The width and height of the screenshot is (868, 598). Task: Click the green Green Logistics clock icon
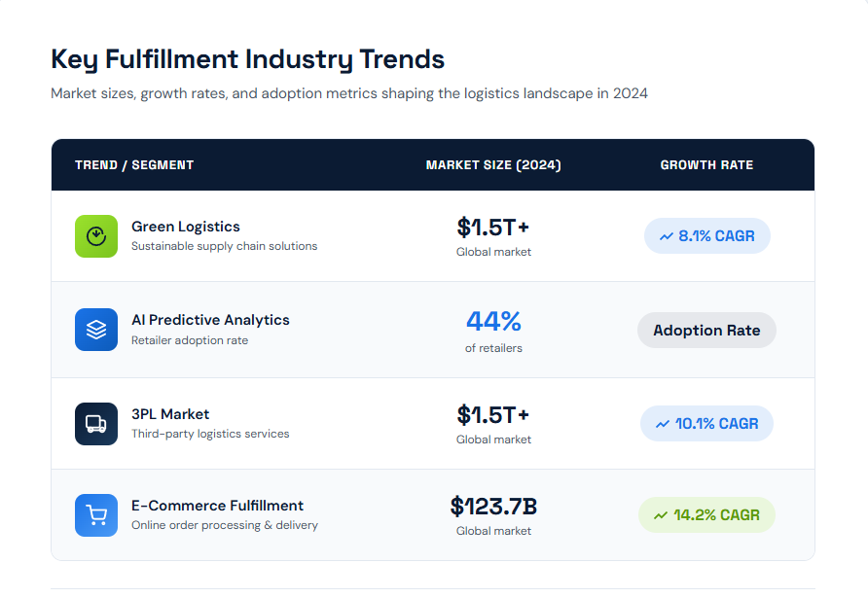click(x=96, y=236)
